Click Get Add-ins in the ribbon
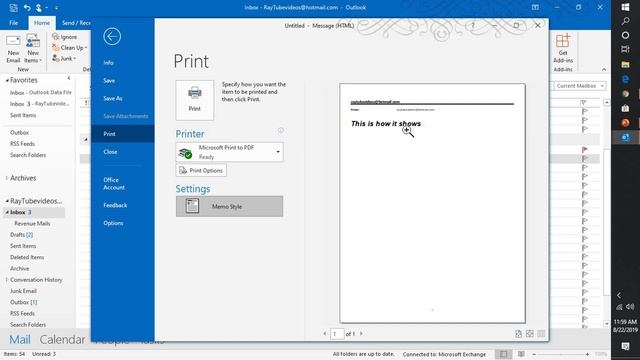Image resolution: width=640 pixels, height=360 pixels. (563, 49)
